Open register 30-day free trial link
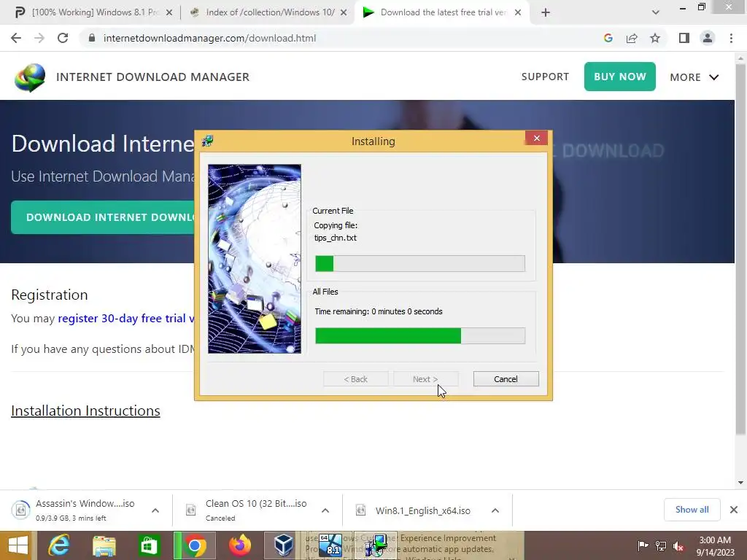The image size is (747, 560). (x=126, y=318)
